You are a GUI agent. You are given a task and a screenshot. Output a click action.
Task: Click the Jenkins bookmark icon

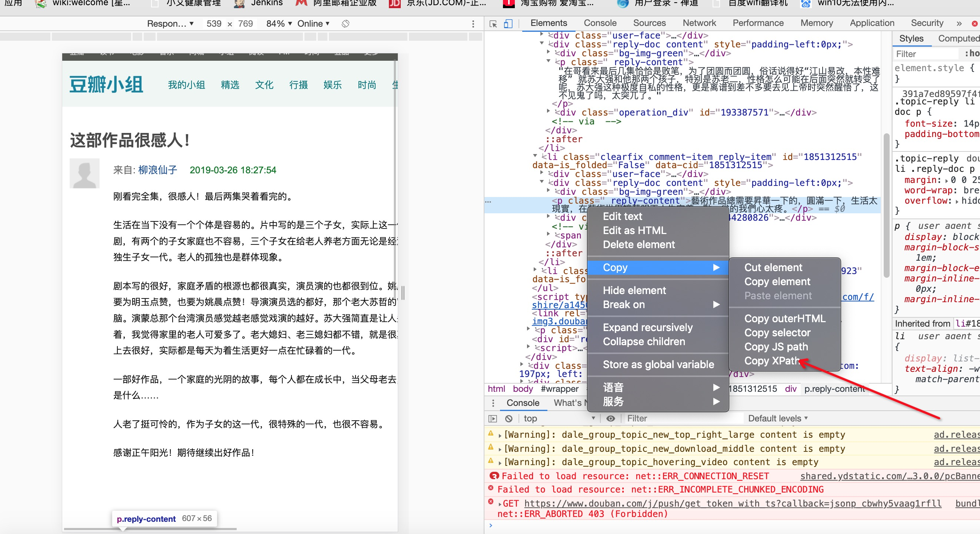[x=239, y=3]
